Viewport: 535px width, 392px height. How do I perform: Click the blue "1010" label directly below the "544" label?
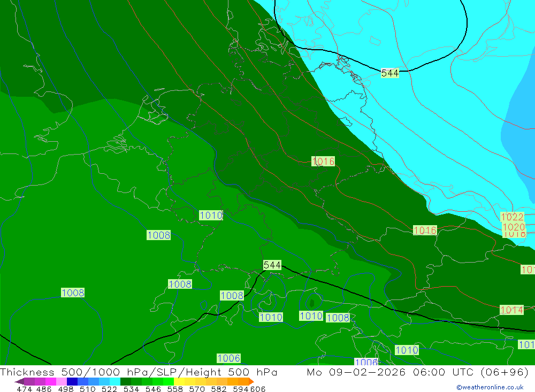(271, 317)
